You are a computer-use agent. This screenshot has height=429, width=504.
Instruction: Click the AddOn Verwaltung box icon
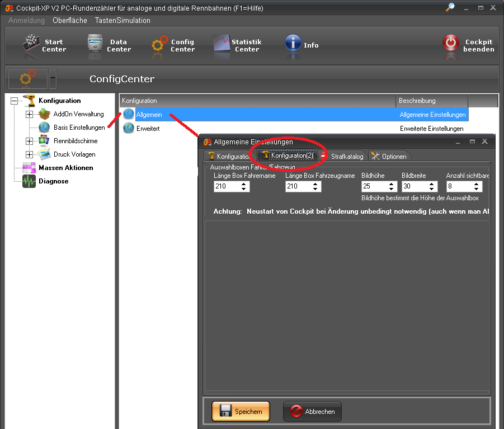pyautogui.click(x=44, y=114)
